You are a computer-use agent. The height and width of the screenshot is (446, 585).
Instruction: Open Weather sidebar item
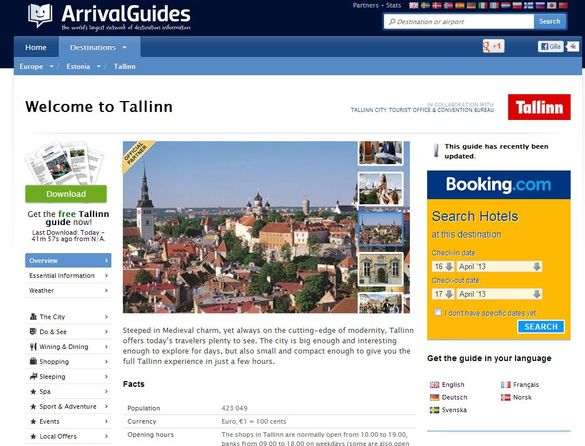pyautogui.click(x=68, y=290)
